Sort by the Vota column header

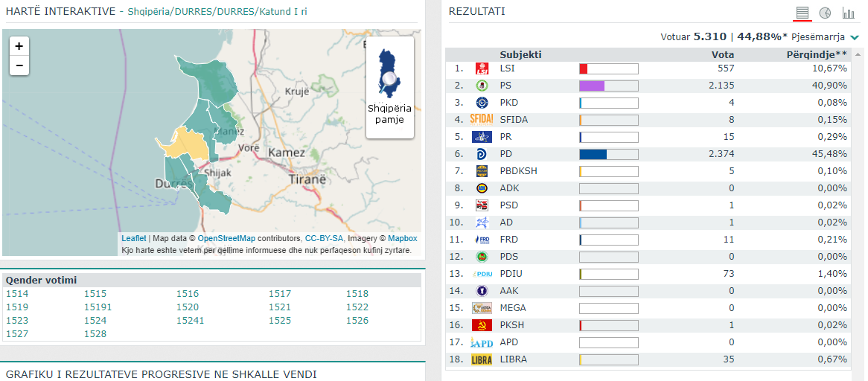[722, 54]
